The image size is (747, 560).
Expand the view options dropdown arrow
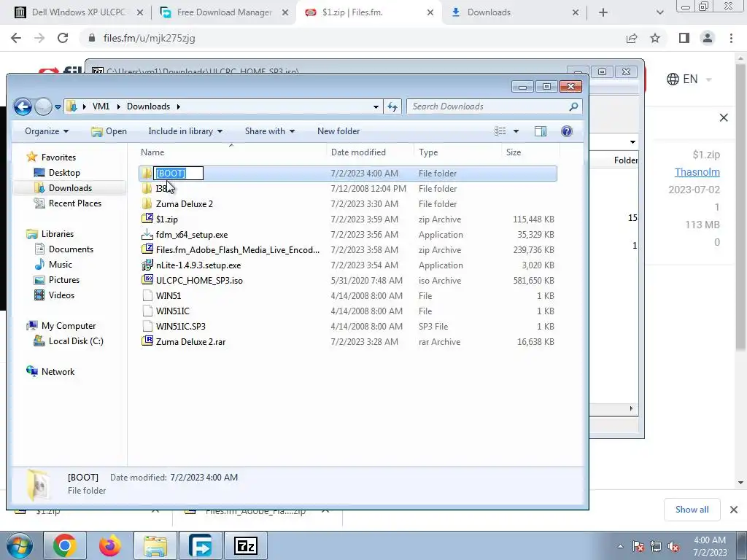(x=516, y=131)
